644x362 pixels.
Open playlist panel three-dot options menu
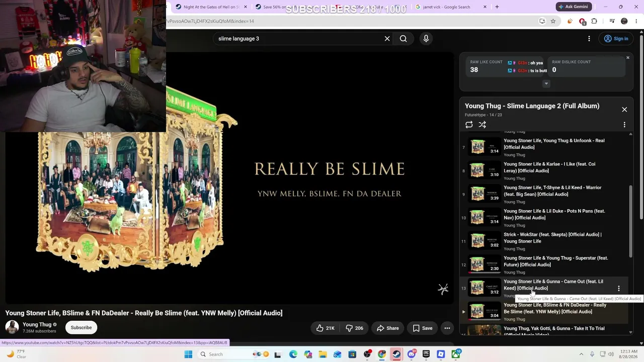coord(624,125)
